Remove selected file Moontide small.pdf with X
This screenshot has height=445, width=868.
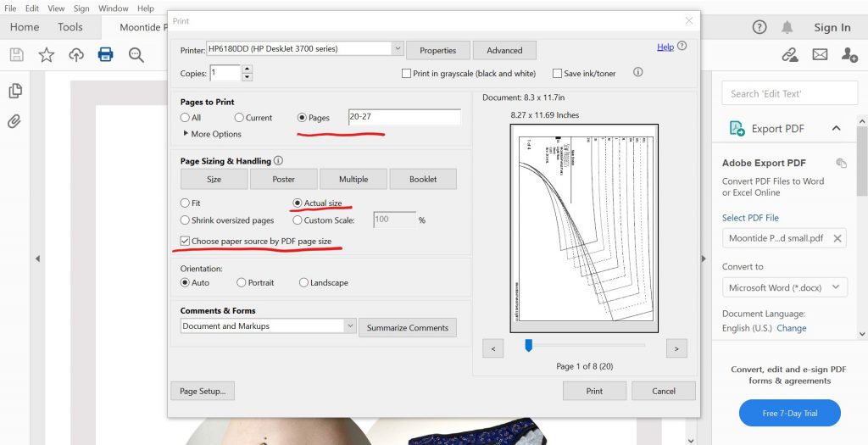pyautogui.click(x=837, y=238)
